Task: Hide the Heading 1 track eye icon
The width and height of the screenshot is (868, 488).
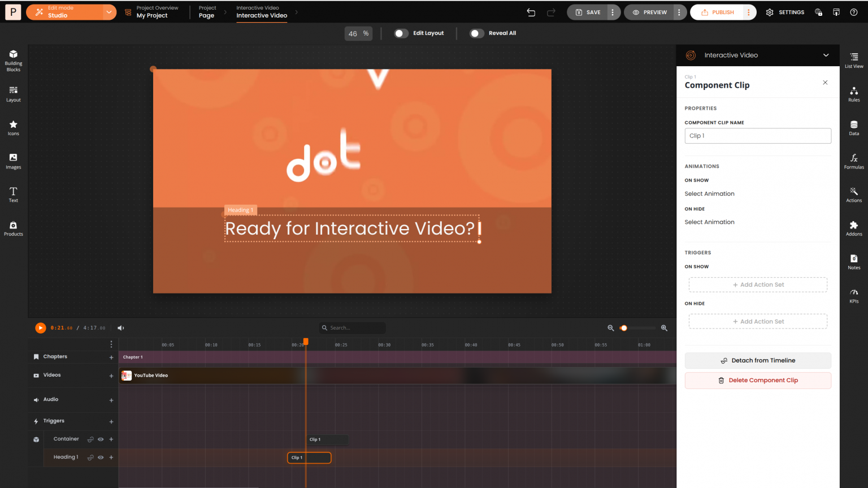Action: tap(101, 457)
